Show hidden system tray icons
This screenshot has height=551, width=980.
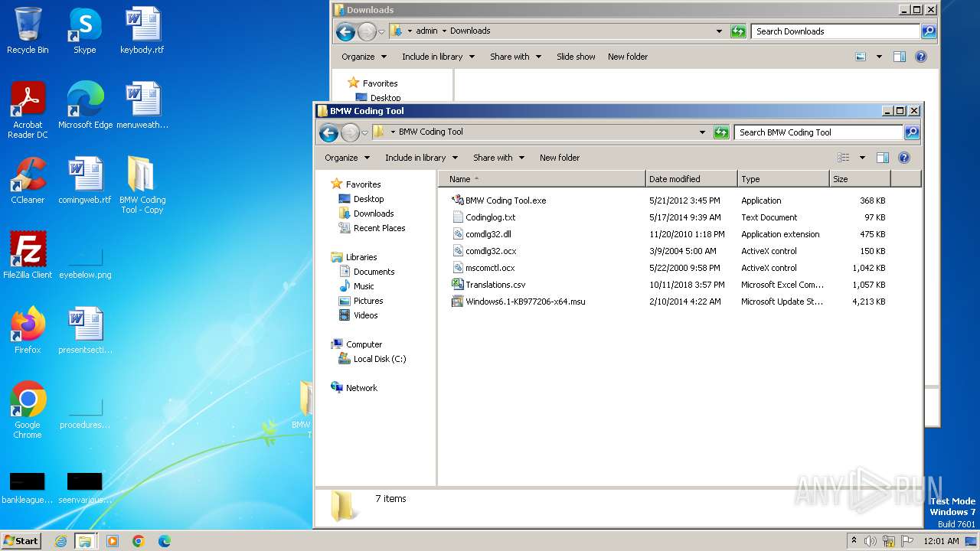point(854,541)
